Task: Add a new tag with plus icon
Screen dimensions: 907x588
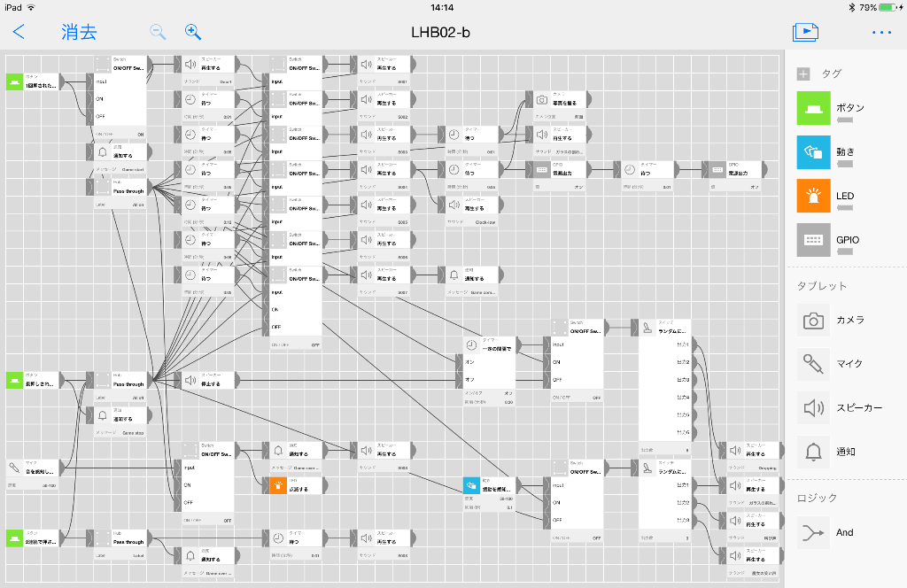Action: point(803,73)
